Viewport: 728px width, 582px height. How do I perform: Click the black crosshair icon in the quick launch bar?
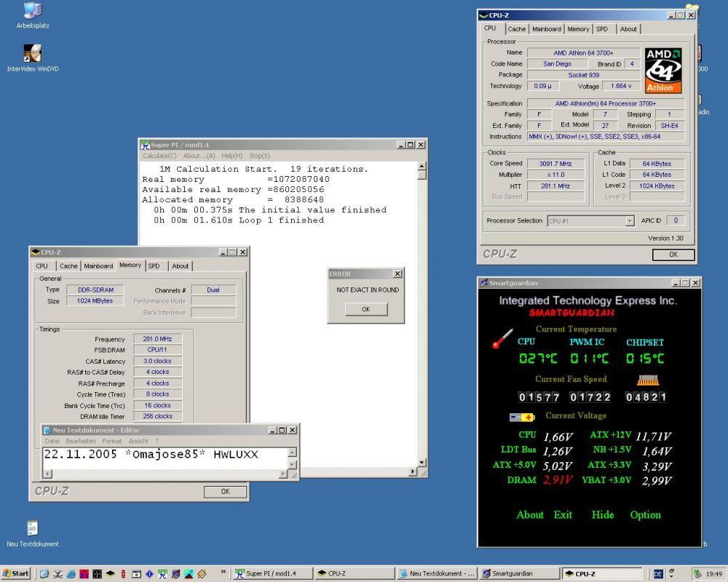pyautogui.click(x=97, y=574)
